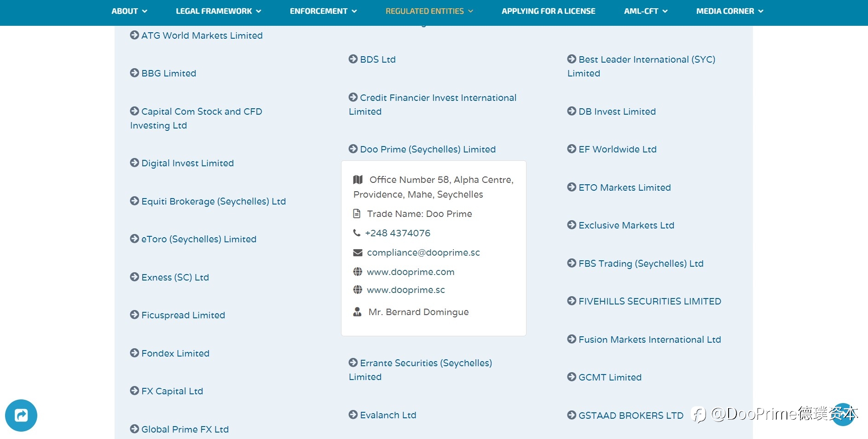Click the arrow icon beside eToro (Seychelles) Limited
This screenshot has width=868, height=439.
[x=134, y=239]
